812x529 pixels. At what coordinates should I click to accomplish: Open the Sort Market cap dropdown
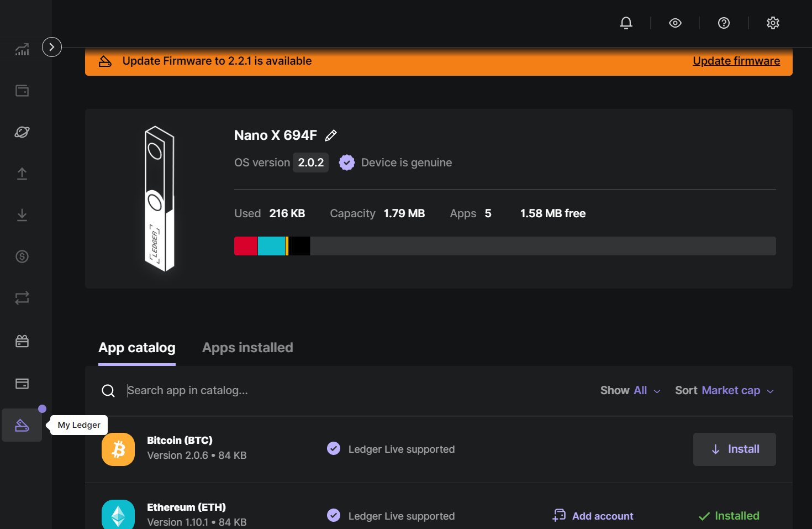pyautogui.click(x=724, y=390)
